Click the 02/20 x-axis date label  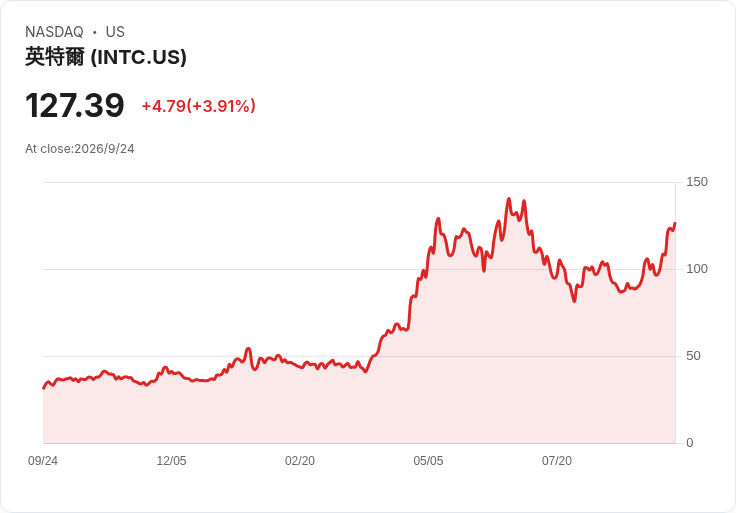(x=300, y=460)
